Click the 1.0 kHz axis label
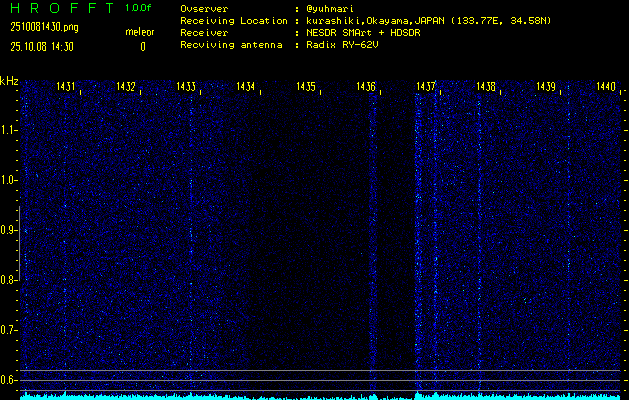This screenshot has height=400, width=629. [x=8, y=180]
